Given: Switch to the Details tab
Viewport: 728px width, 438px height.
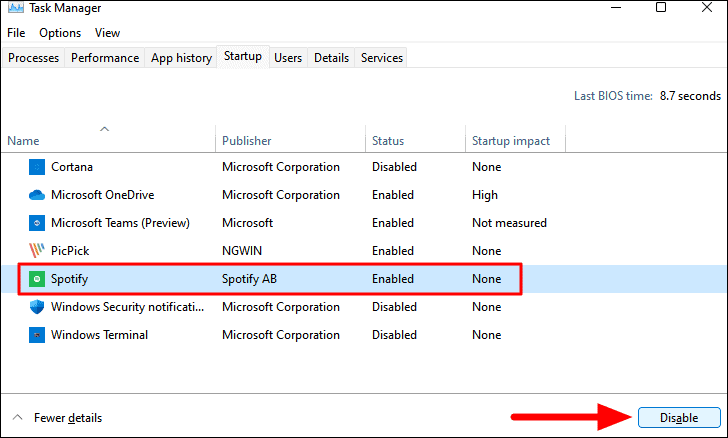Looking at the screenshot, I should 332,58.
